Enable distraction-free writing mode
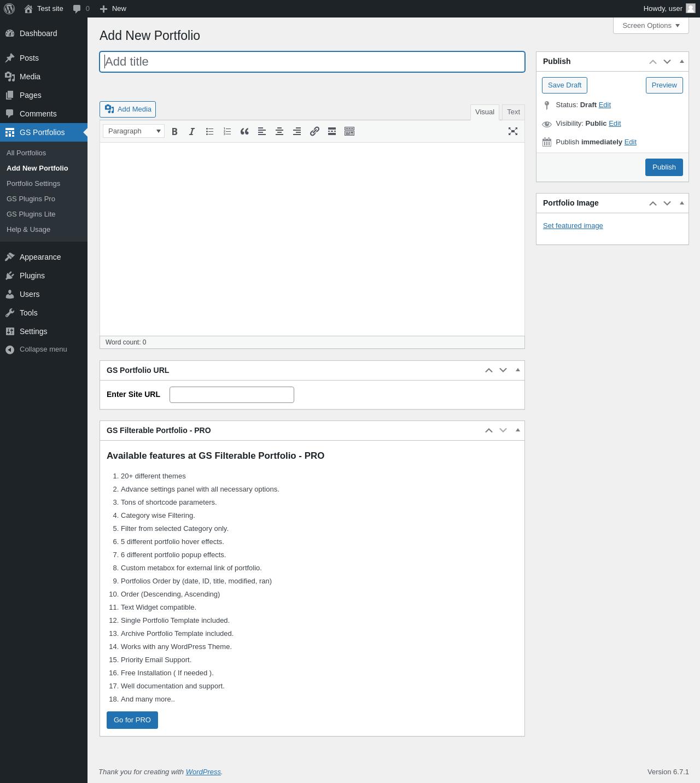This screenshot has width=700, height=783. click(513, 131)
